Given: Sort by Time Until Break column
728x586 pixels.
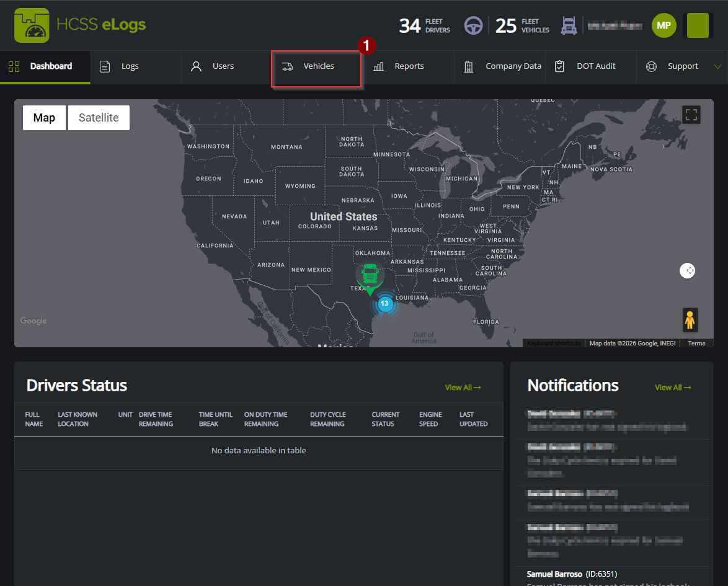Looking at the screenshot, I should [215, 419].
